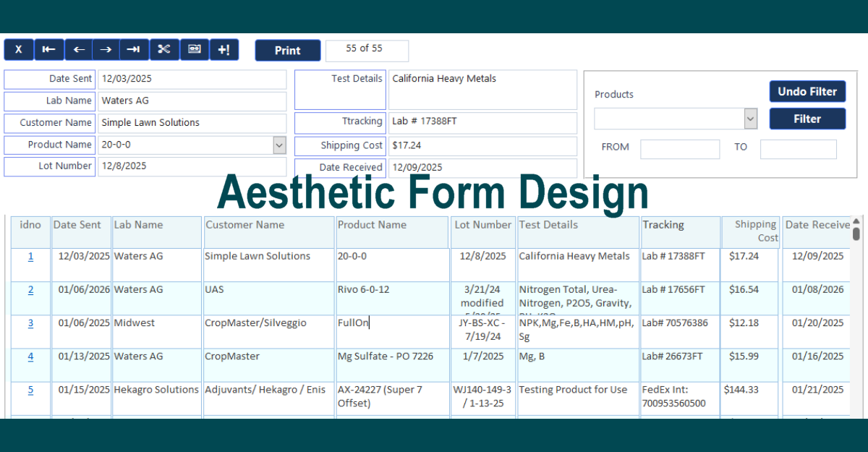The width and height of the screenshot is (868, 452).
Task: Click the Lab # 17656FT tracking cell
Action: point(680,298)
